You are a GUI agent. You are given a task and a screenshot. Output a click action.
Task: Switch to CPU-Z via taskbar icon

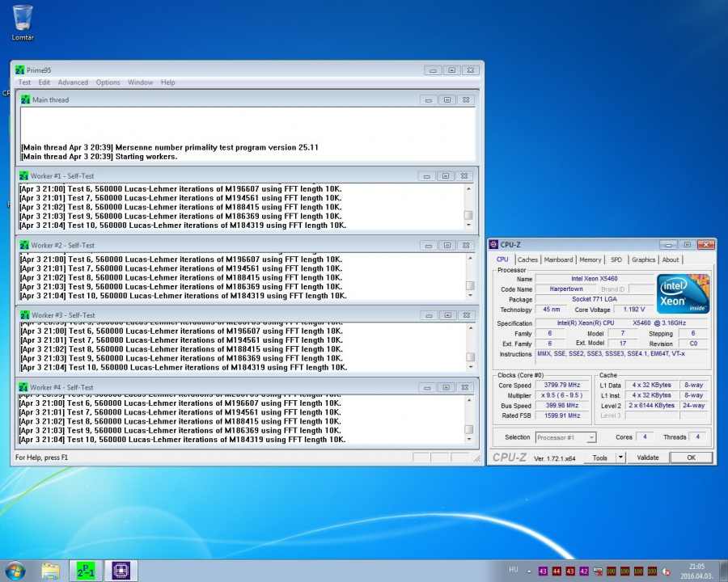click(121, 571)
